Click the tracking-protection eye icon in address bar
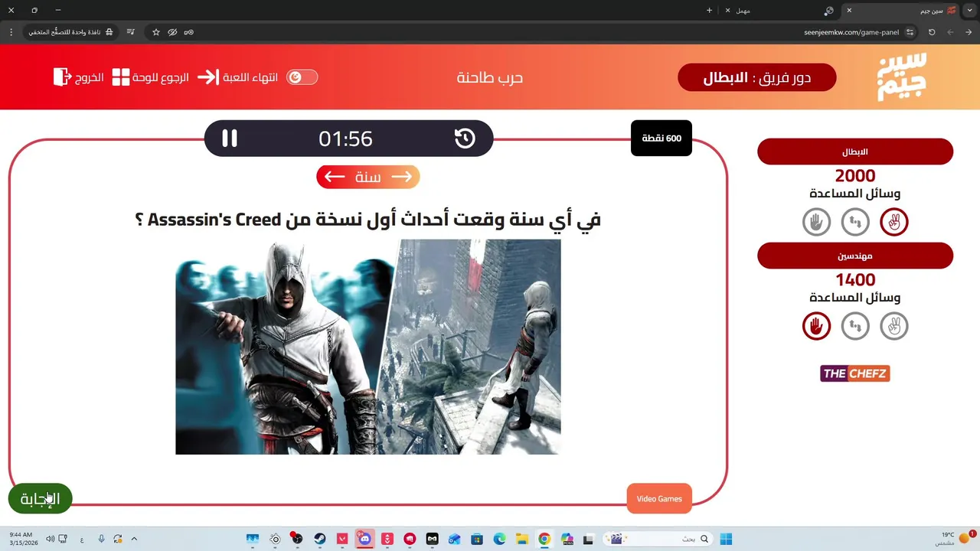Viewport: 980px width, 551px height. tap(172, 32)
